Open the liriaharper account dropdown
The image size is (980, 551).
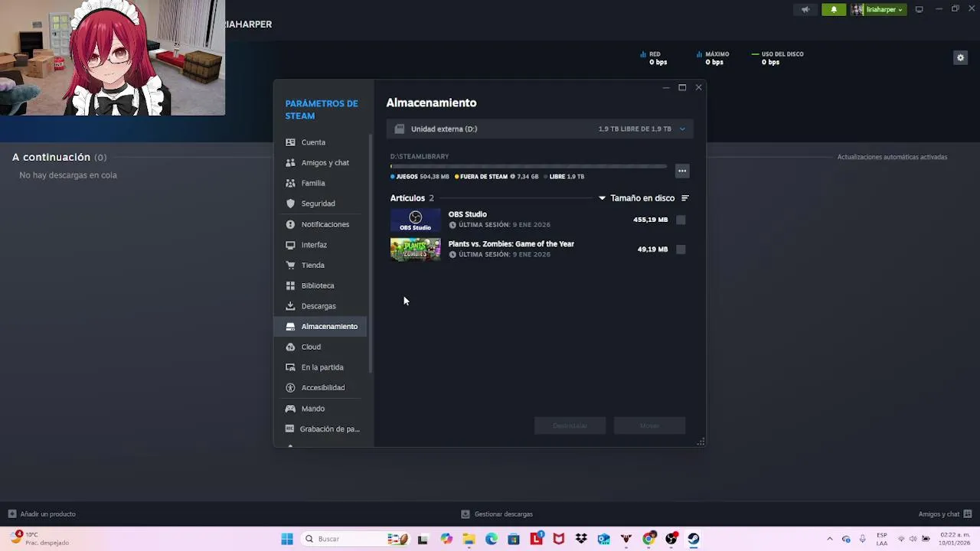point(878,10)
